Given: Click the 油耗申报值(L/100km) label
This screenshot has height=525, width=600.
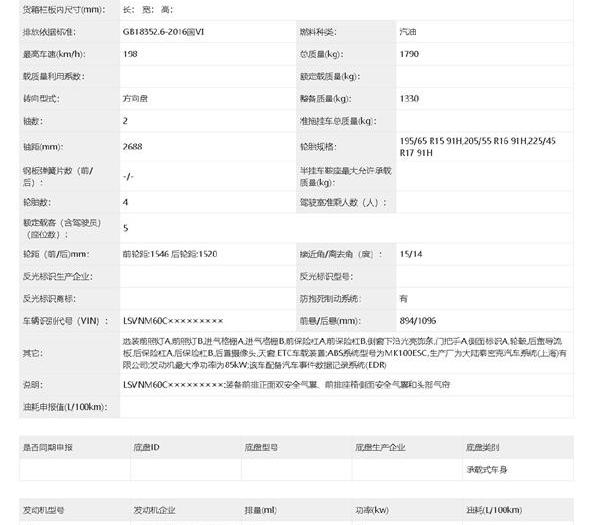Looking at the screenshot, I should click(65, 407).
